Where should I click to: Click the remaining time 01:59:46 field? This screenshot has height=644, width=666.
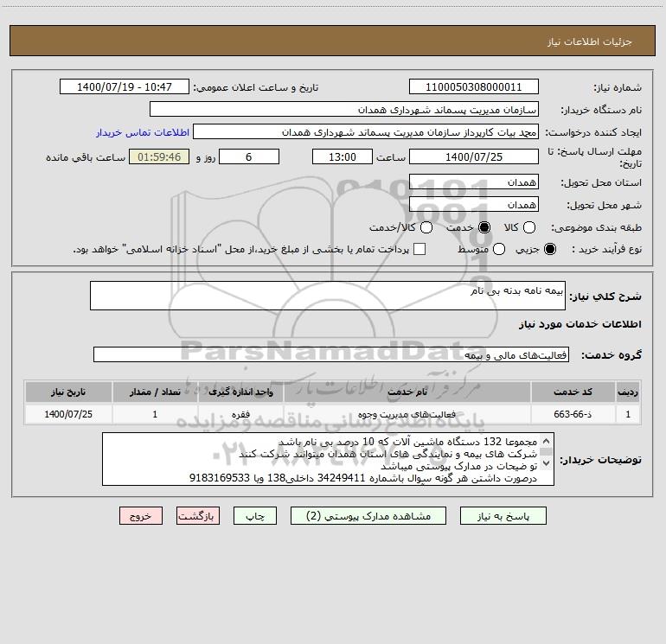[159, 156]
